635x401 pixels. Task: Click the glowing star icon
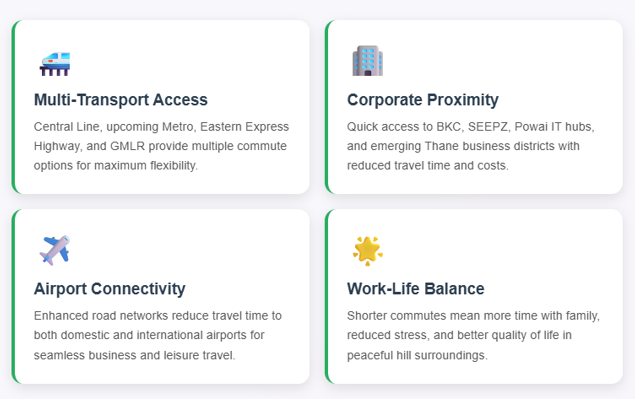pos(367,250)
